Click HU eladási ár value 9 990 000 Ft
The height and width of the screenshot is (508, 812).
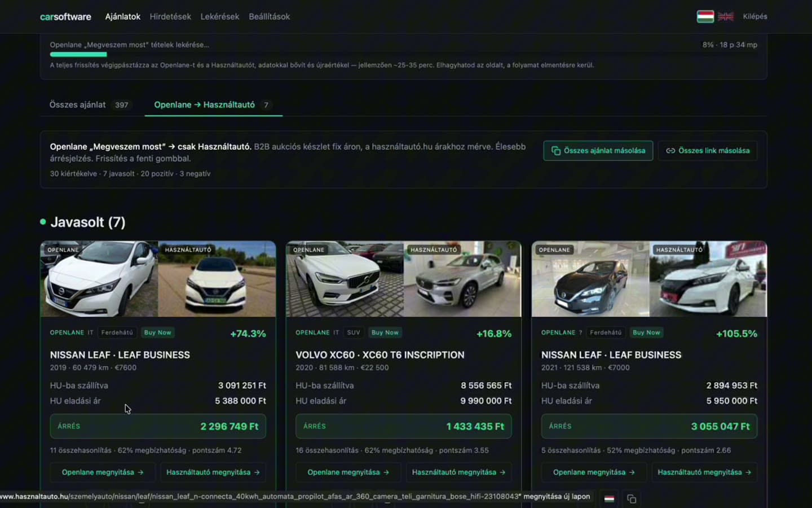[486, 401]
